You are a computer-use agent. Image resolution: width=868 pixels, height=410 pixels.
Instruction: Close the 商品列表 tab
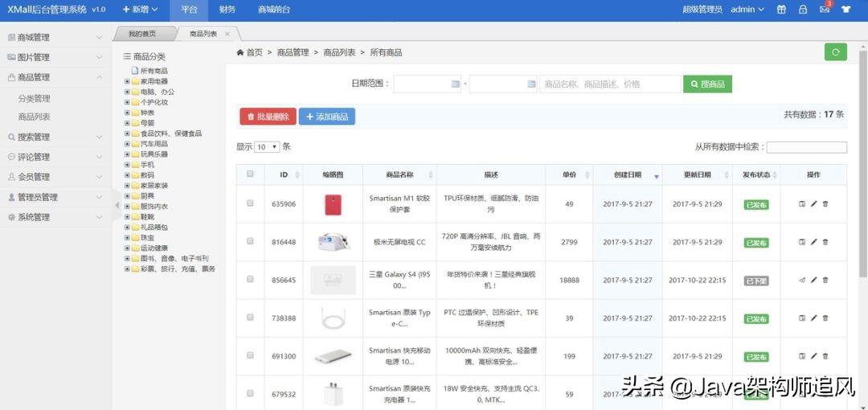227,35
